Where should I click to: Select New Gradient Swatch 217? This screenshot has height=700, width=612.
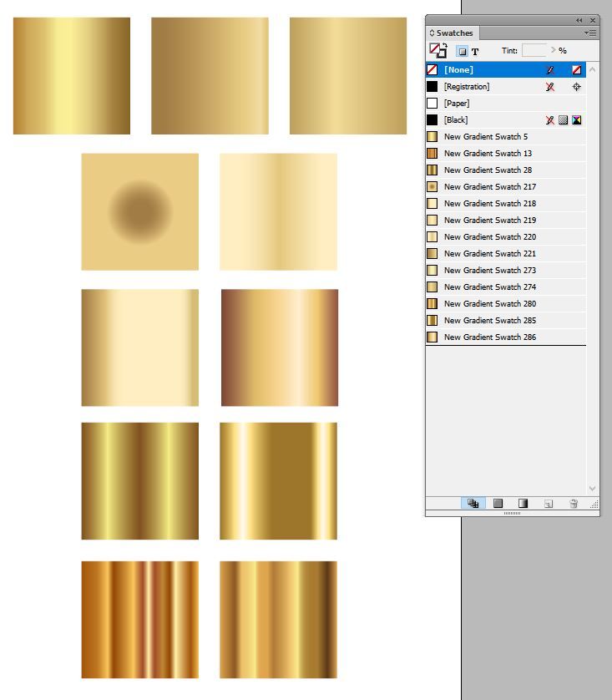tap(506, 186)
